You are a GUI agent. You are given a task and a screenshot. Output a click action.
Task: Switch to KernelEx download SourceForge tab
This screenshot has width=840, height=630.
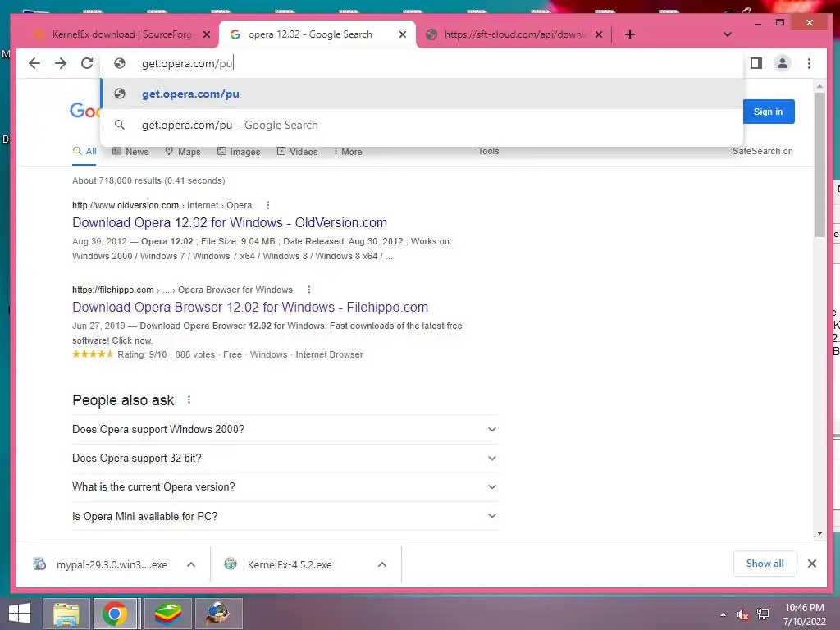coord(121,34)
